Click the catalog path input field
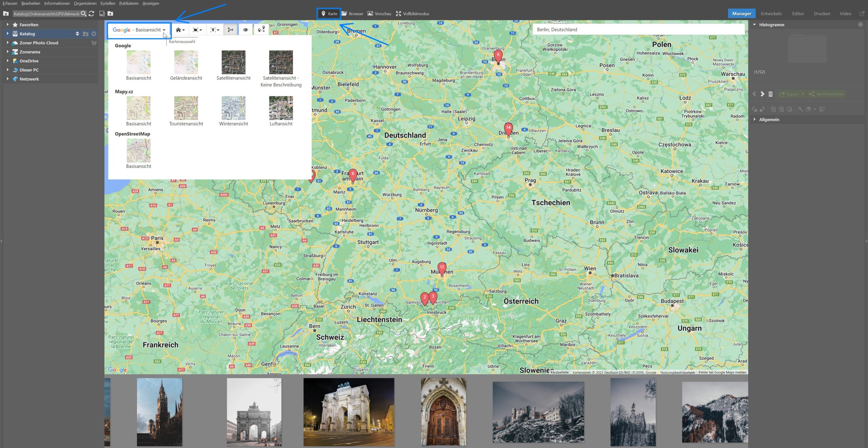The image size is (868, 448). click(46, 14)
